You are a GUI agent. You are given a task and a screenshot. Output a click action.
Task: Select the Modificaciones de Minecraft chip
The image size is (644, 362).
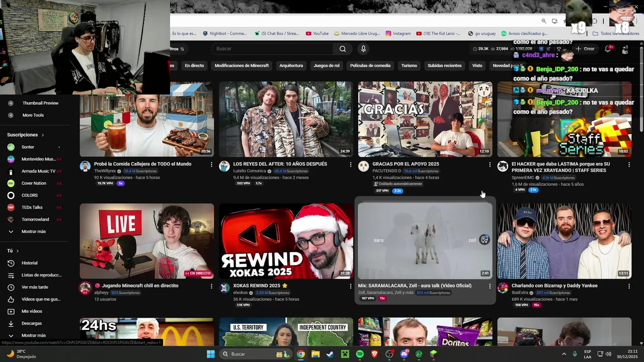[242, 65]
